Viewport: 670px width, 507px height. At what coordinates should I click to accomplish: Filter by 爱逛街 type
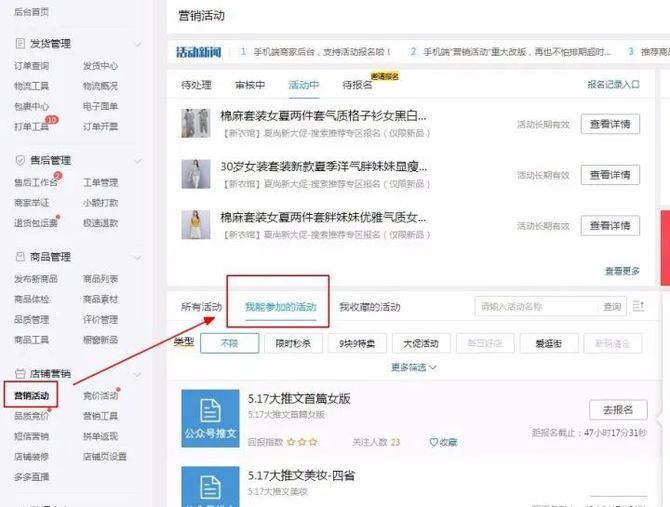click(549, 343)
